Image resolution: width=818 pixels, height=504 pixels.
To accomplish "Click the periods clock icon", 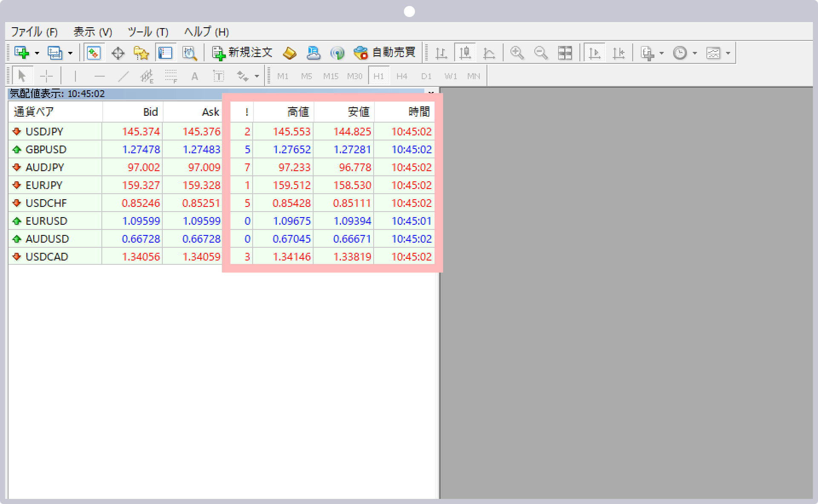I will click(x=680, y=53).
